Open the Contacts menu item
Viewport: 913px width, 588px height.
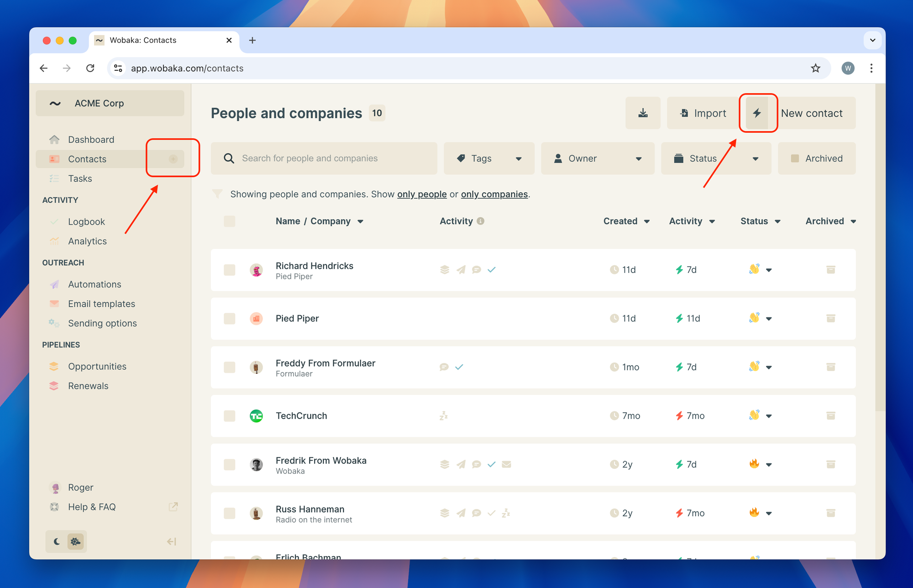(87, 158)
